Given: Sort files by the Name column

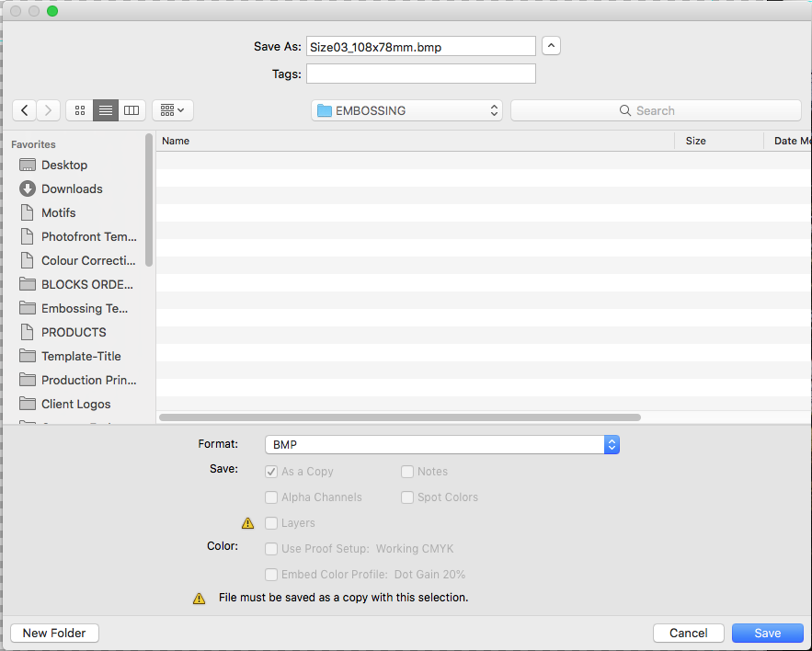Looking at the screenshot, I should coord(414,141).
